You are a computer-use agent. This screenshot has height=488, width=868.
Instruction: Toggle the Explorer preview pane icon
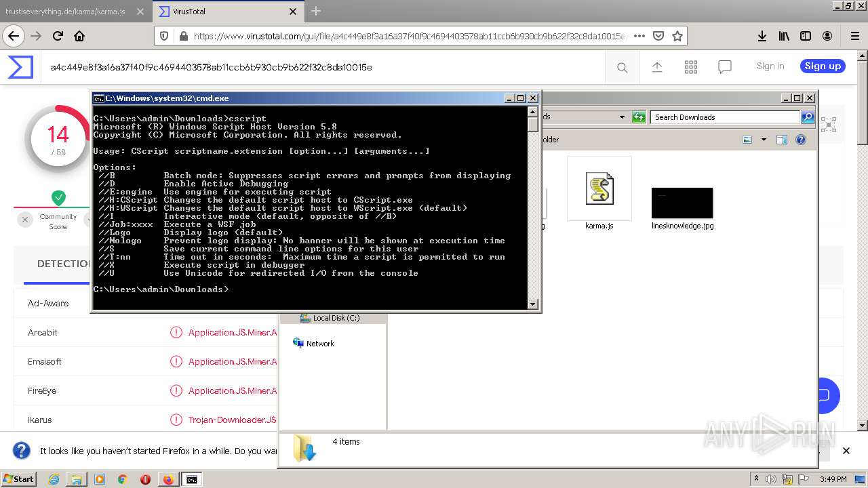(x=782, y=140)
